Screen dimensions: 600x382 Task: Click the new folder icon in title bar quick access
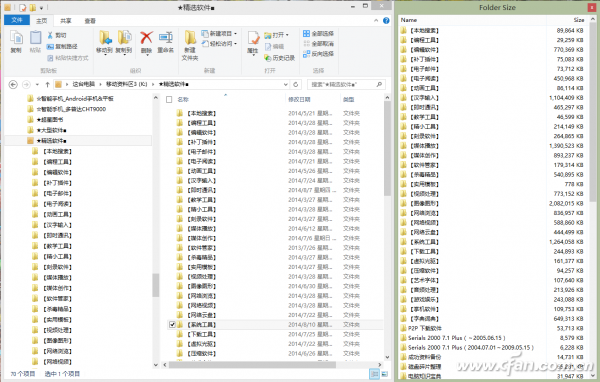point(33,7)
